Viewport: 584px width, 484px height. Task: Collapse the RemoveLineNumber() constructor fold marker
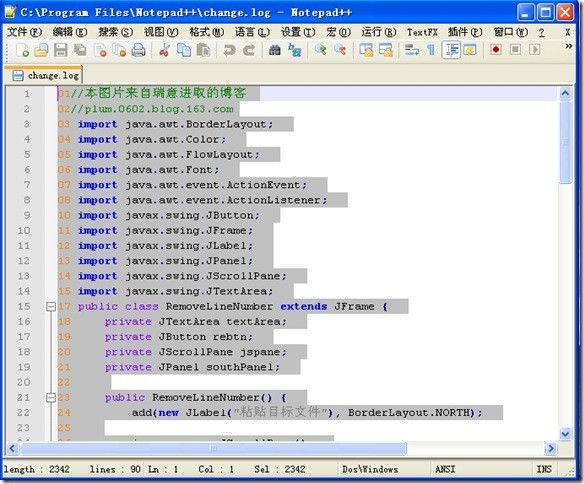(x=51, y=398)
